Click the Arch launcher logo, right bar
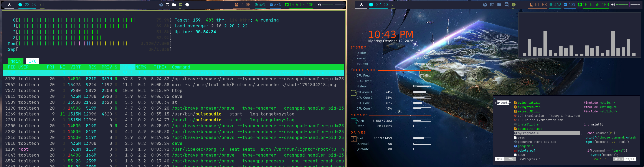This screenshot has width=644, height=167. point(361,5)
